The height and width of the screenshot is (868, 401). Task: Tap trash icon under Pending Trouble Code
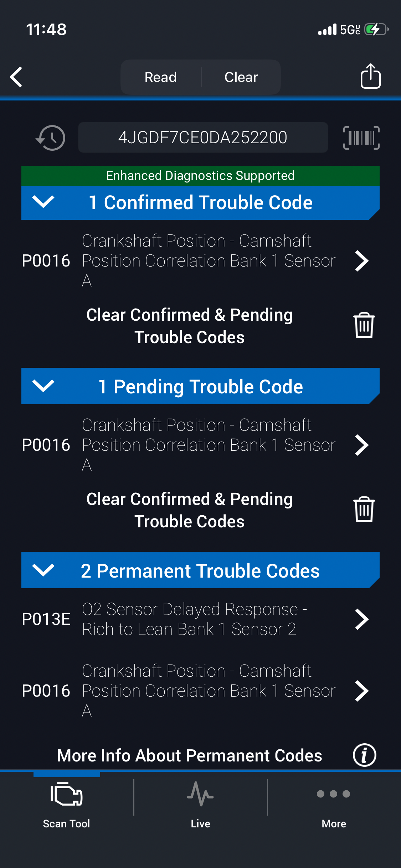tap(364, 510)
